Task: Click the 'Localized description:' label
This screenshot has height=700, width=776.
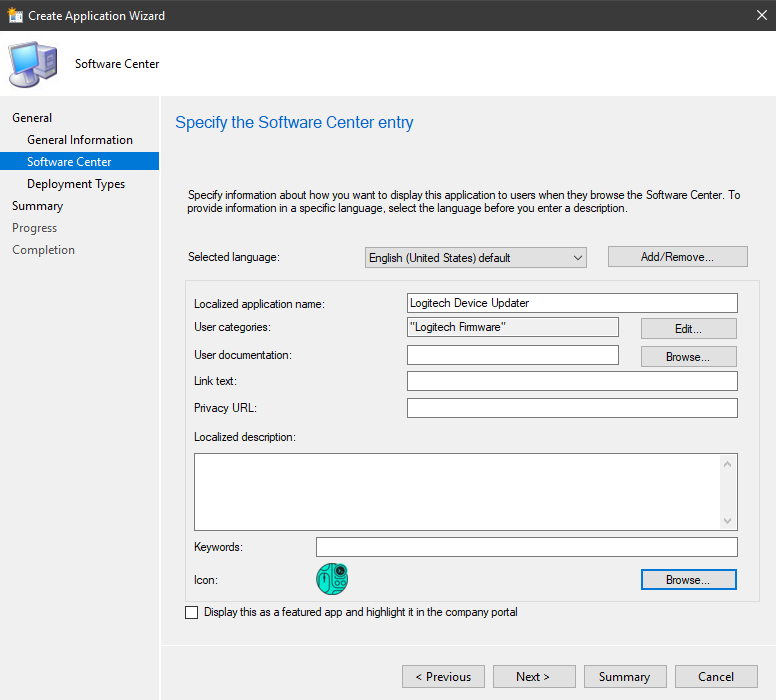Action: click(x=244, y=437)
